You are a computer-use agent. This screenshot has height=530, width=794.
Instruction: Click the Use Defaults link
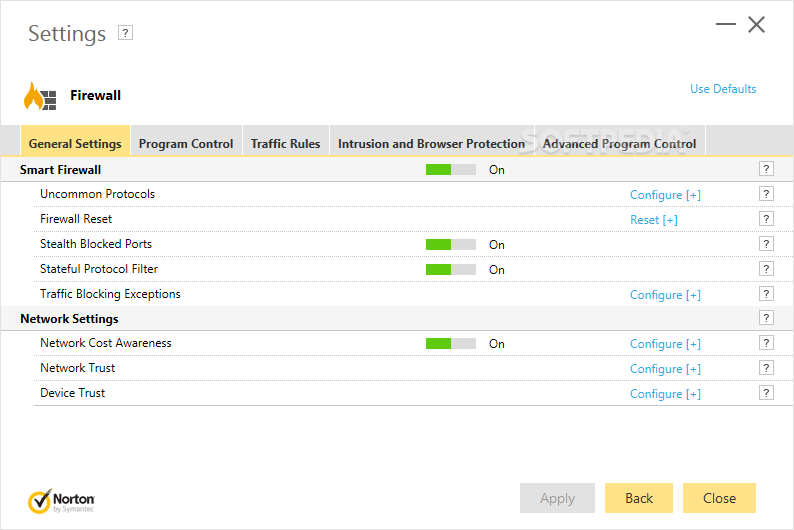pos(723,89)
